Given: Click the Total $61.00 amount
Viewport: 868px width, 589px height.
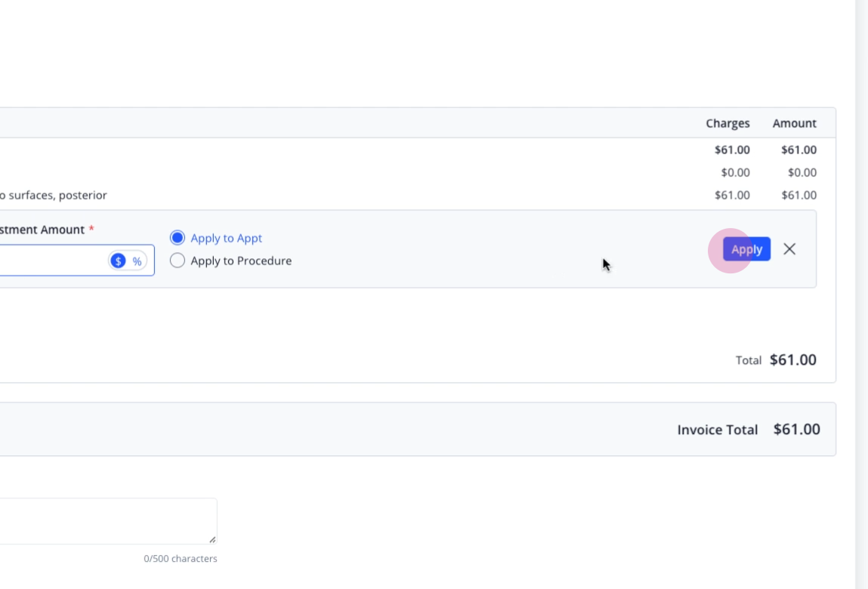Looking at the screenshot, I should [x=792, y=360].
